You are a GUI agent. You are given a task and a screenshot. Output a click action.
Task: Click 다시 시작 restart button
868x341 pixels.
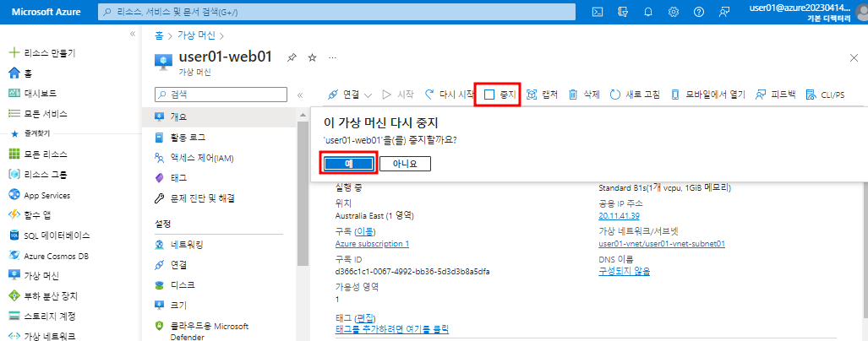[449, 95]
